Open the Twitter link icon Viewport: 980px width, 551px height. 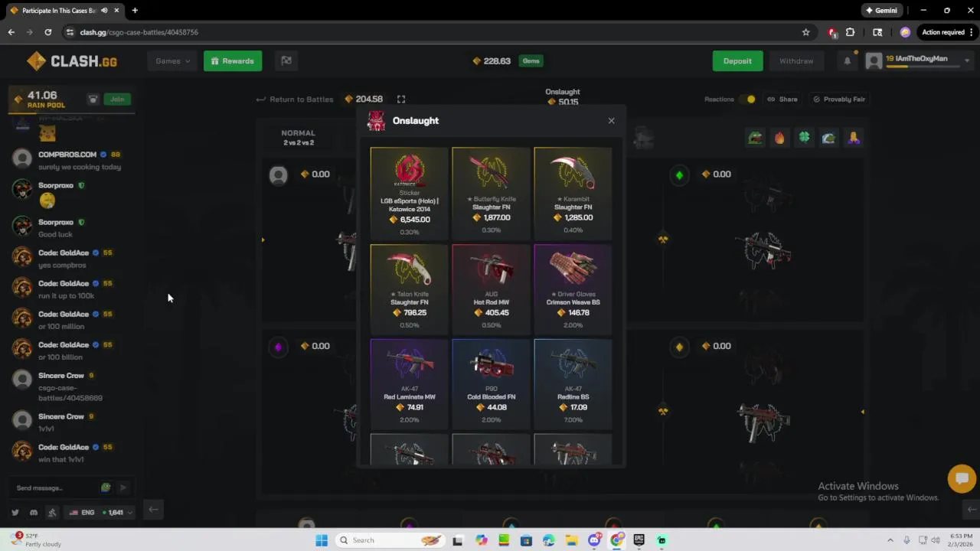pos(15,512)
